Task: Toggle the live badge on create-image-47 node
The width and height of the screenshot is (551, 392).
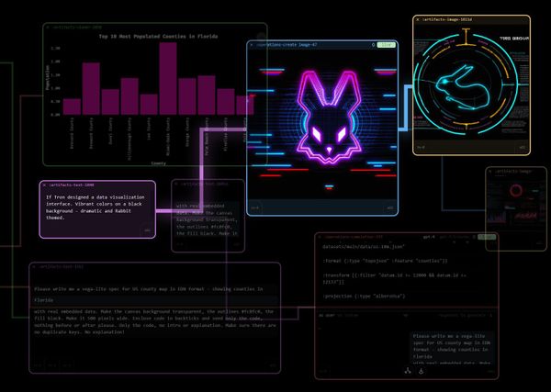Action: 387,45
